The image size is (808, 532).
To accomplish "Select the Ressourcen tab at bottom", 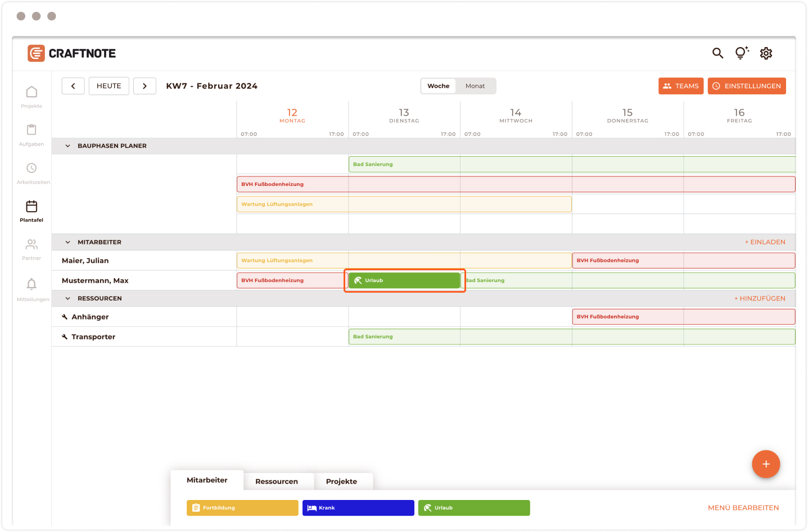I will 277,481.
